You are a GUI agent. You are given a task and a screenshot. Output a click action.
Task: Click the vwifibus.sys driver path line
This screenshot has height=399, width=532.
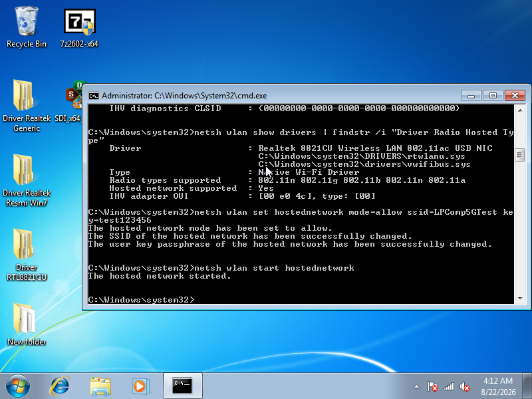(364, 164)
